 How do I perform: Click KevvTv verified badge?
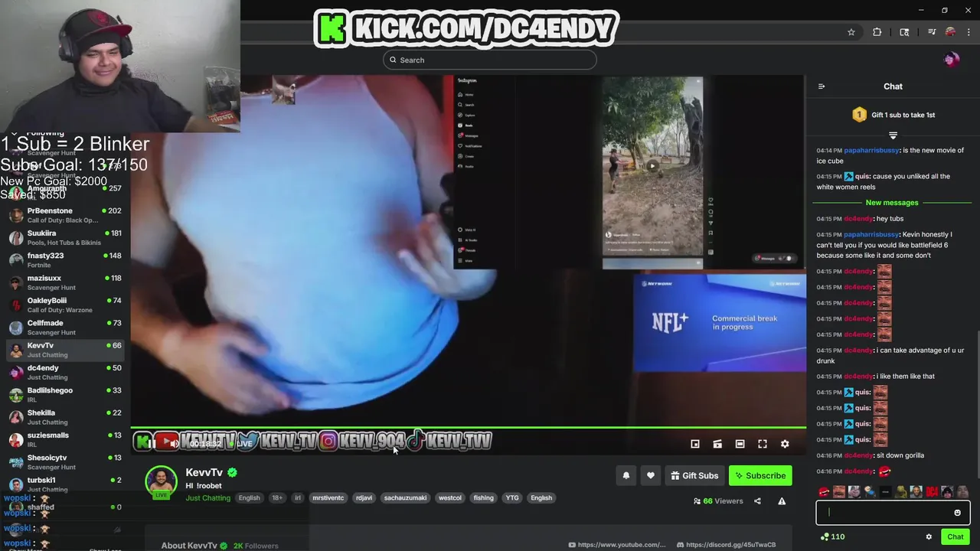(x=232, y=472)
